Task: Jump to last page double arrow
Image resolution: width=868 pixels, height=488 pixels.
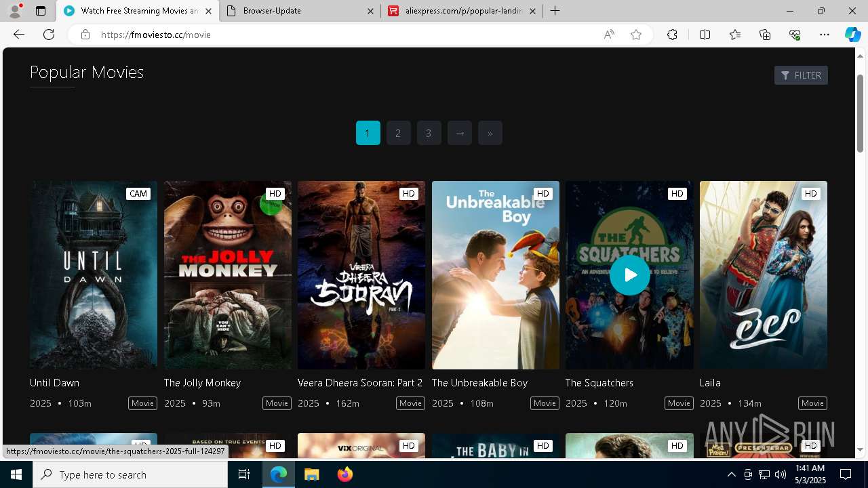Action: pos(490,133)
